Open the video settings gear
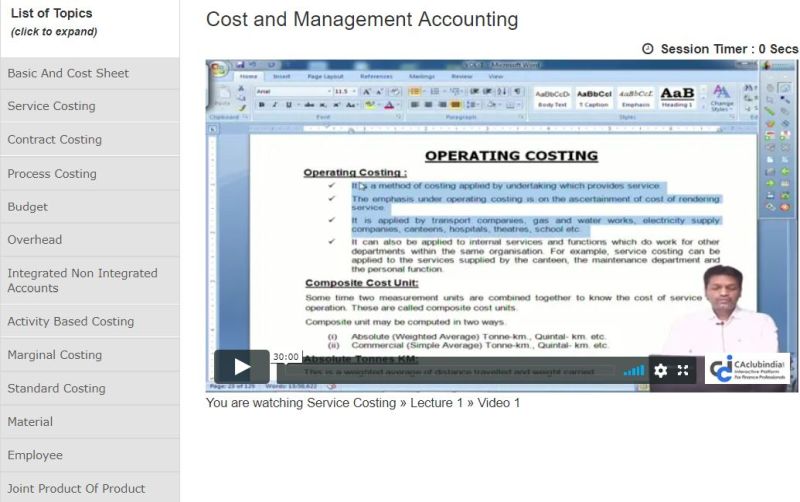The width and height of the screenshot is (800, 502). point(660,370)
